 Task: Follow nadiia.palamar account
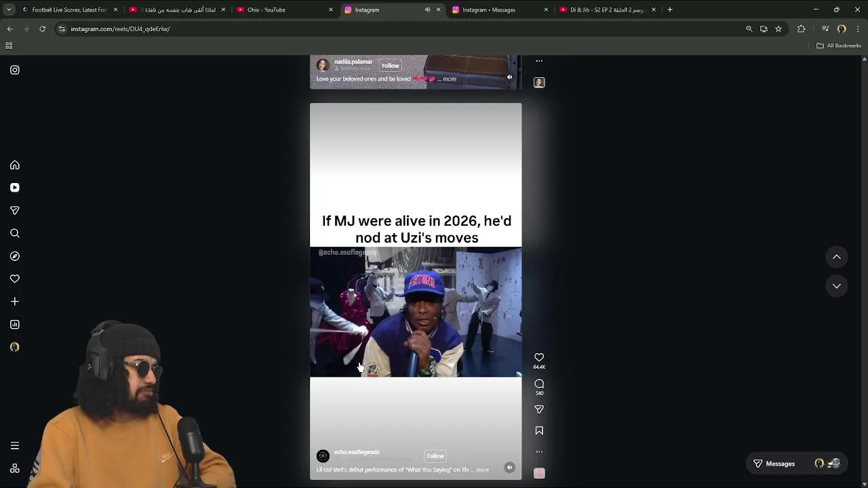click(390, 66)
